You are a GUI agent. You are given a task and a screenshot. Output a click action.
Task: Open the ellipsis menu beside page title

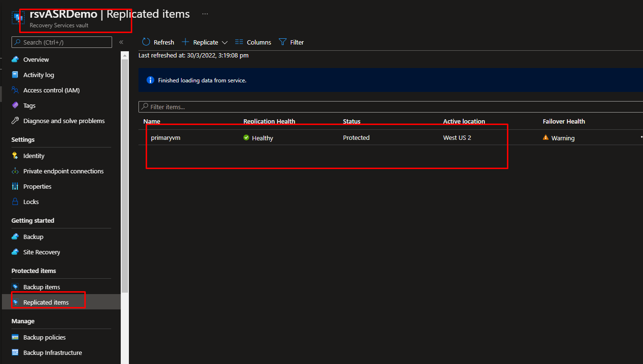205,14
